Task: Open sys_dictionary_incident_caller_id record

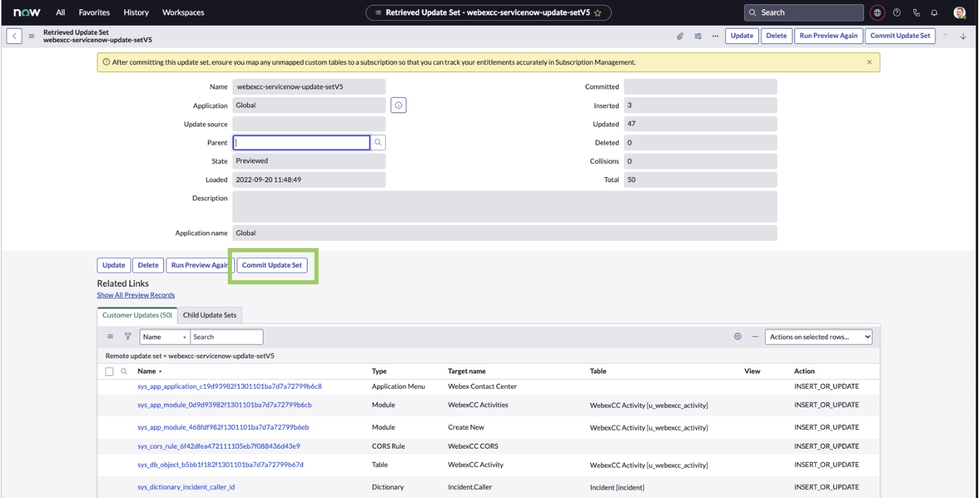Action: pyautogui.click(x=186, y=487)
